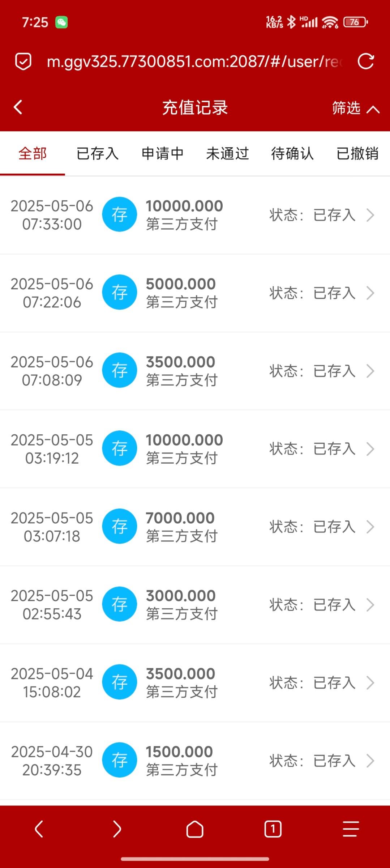Open the 2025-05-04 15:08:02 record
Viewport: 390px width, 868px height.
click(195, 683)
